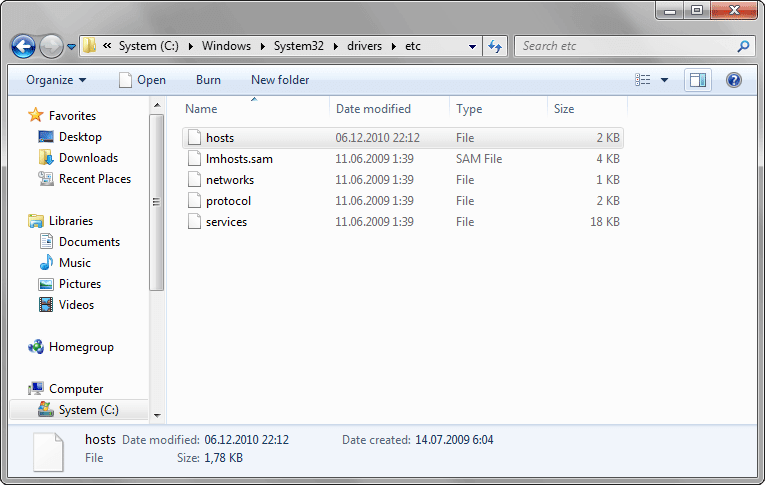Image resolution: width=765 pixels, height=485 pixels.
Task: Click the navigation pane scroll up arrow
Action: coord(157,105)
